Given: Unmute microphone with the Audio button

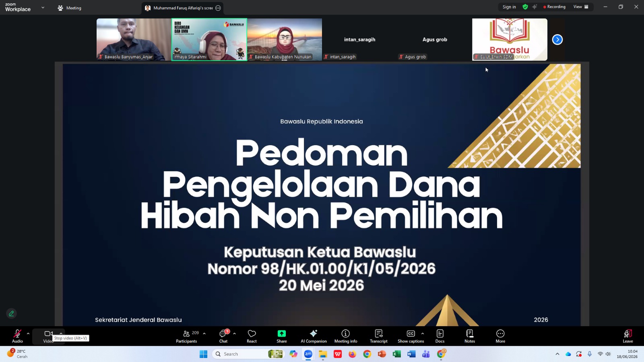Looking at the screenshot, I should click(x=17, y=336).
